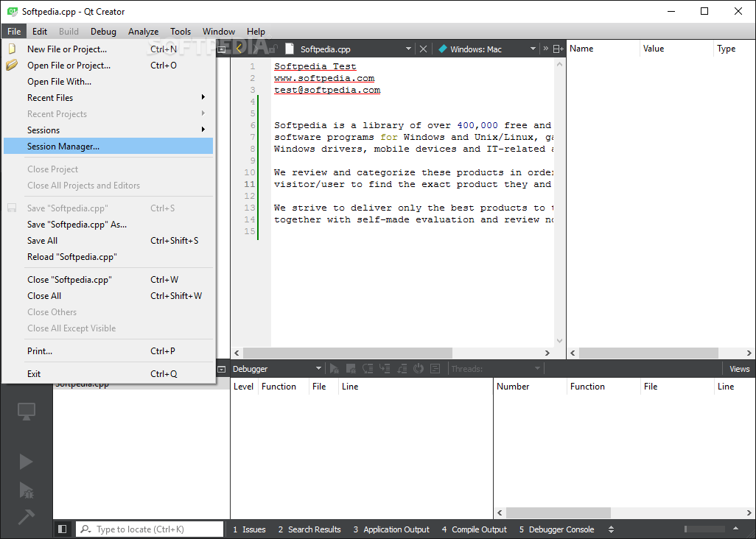Open the Help menu

(256, 32)
